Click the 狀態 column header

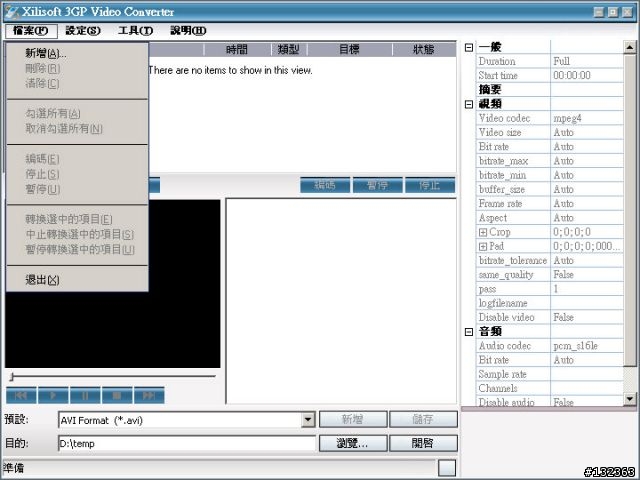[424, 49]
